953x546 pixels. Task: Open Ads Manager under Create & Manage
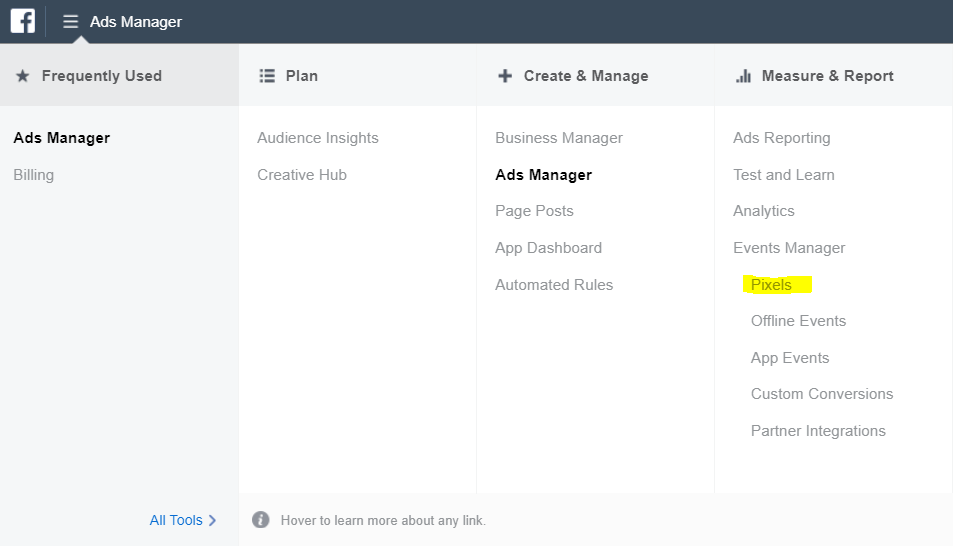(x=543, y=175)
